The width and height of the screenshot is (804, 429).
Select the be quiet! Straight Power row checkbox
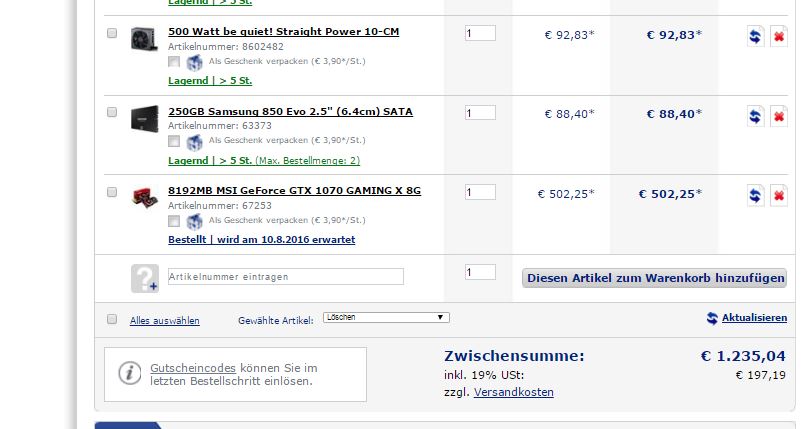click(x=112, y=33)
